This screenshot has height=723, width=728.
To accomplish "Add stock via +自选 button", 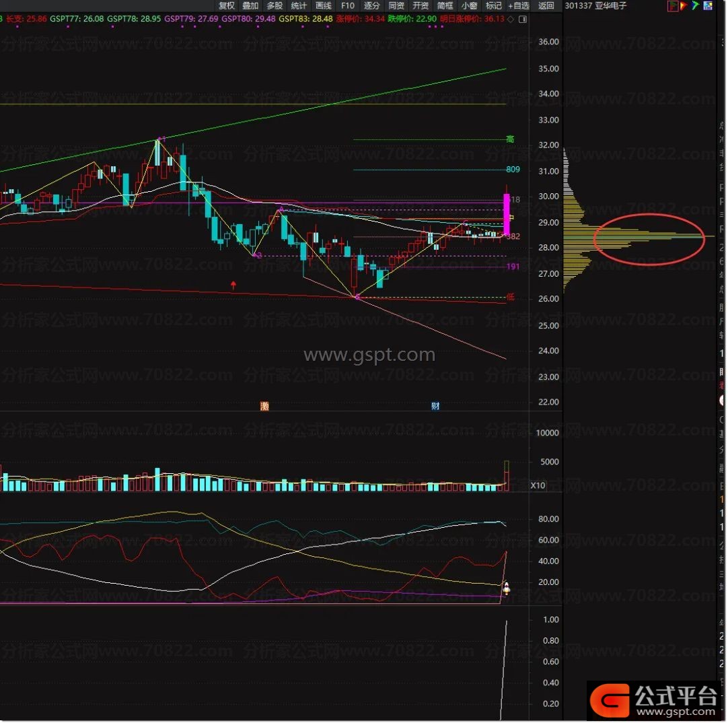I will pyautogui.click(x=519, y=6).
